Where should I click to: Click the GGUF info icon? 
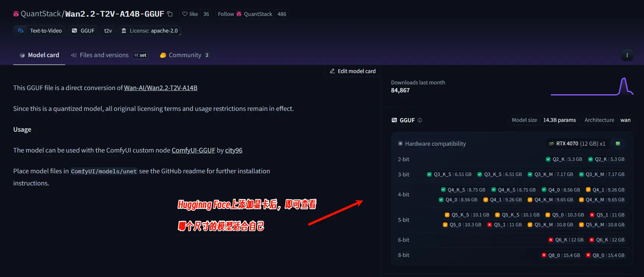pos(420,120)
